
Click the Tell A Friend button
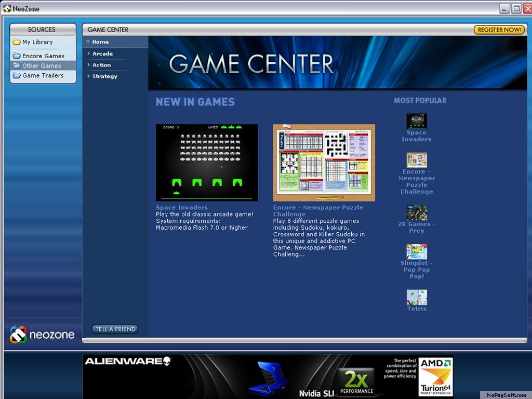pos(115,329)
